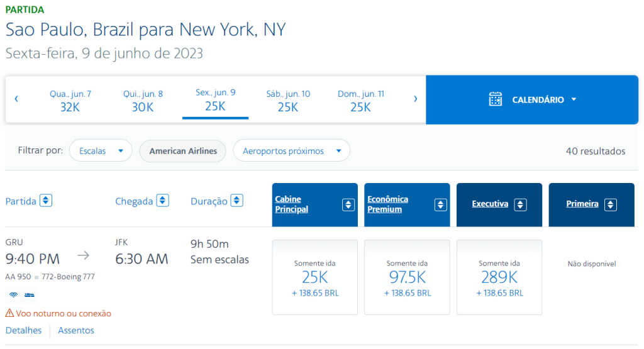Screen dimensions: 644x349
Task: Click the next dates right arrow
Action: pos(415,99)
